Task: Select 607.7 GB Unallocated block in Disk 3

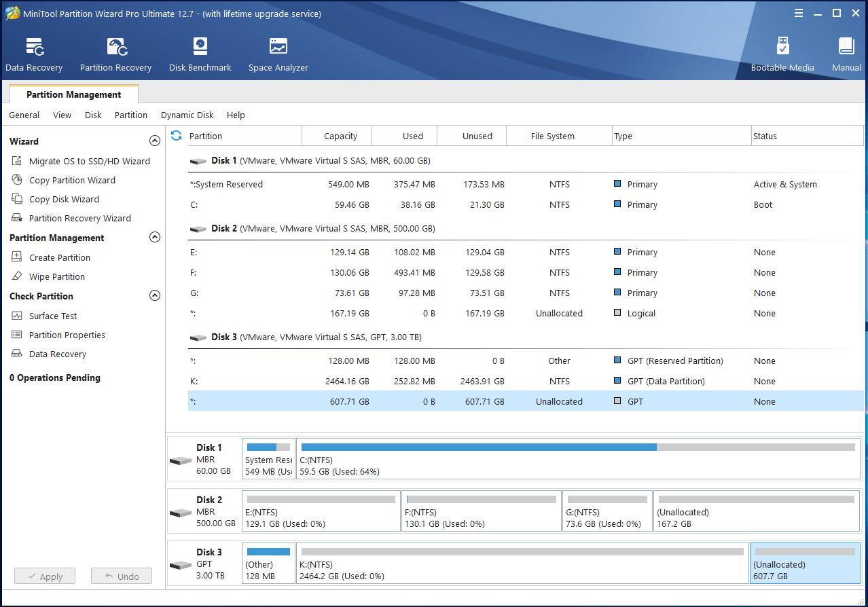Action: pos(805,564)
